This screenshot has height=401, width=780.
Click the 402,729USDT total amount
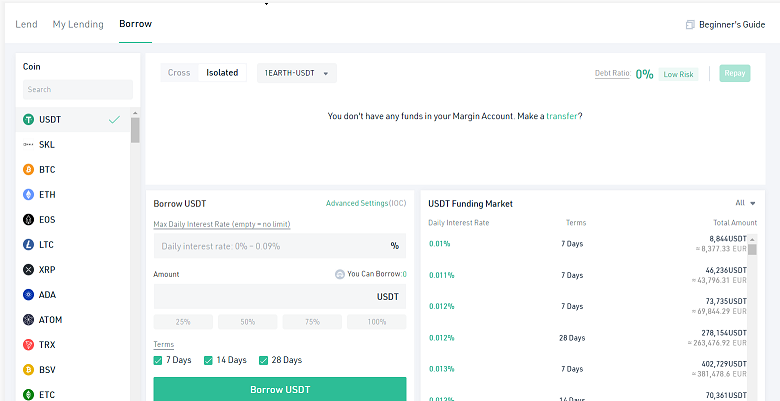(724, 364)
